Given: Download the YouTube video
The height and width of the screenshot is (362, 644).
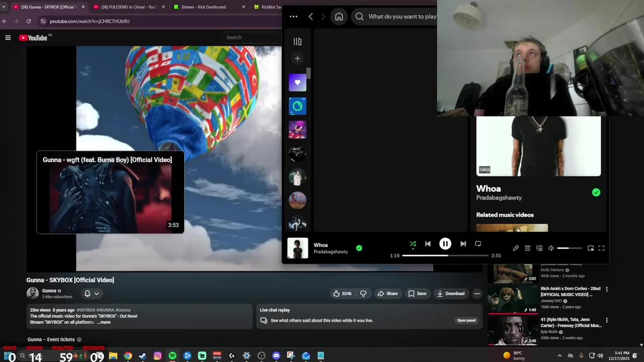Looking at the screenshot, I should (451, 294).
